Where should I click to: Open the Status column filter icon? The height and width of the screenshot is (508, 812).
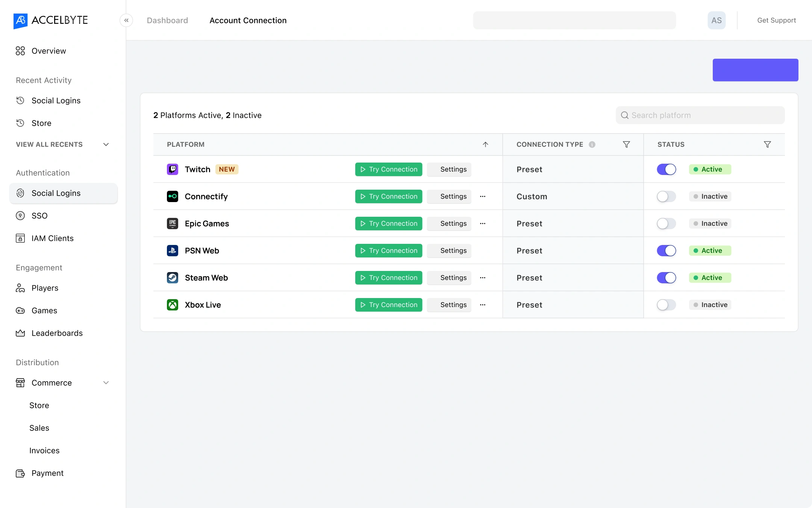(x=767, y=144)
